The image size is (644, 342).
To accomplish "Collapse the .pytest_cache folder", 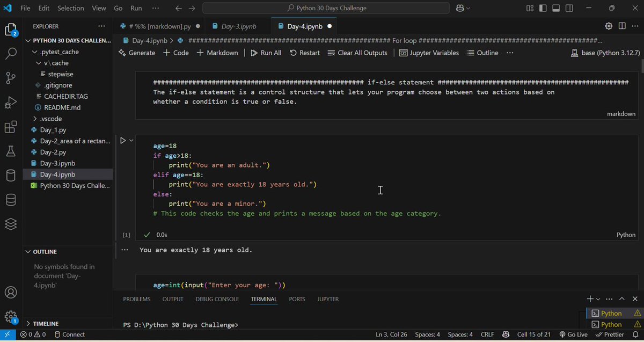I will (59, 52).
